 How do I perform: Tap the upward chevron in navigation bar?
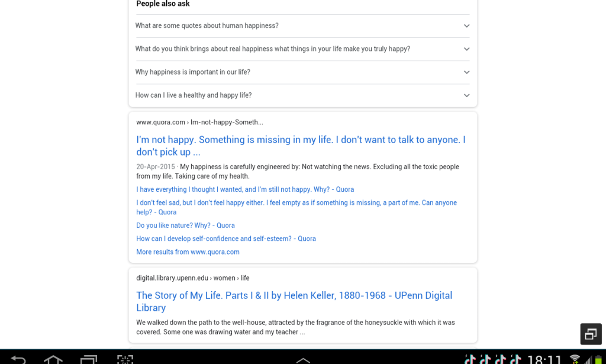click(303, 360)
